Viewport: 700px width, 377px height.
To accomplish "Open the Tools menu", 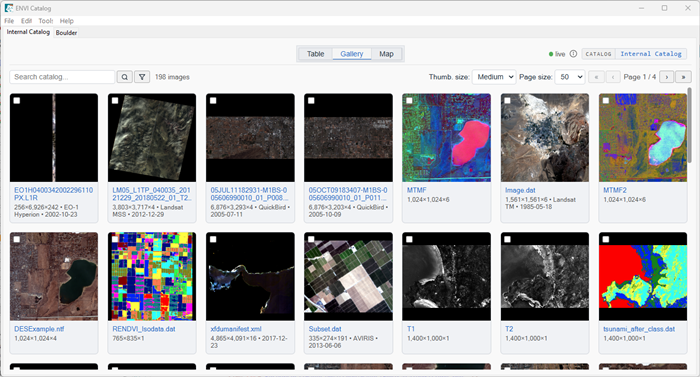I will coord(46,21).
